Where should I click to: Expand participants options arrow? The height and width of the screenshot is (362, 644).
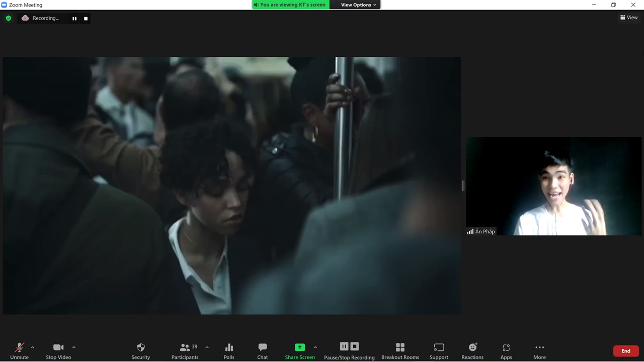click(x=207, y=347)
